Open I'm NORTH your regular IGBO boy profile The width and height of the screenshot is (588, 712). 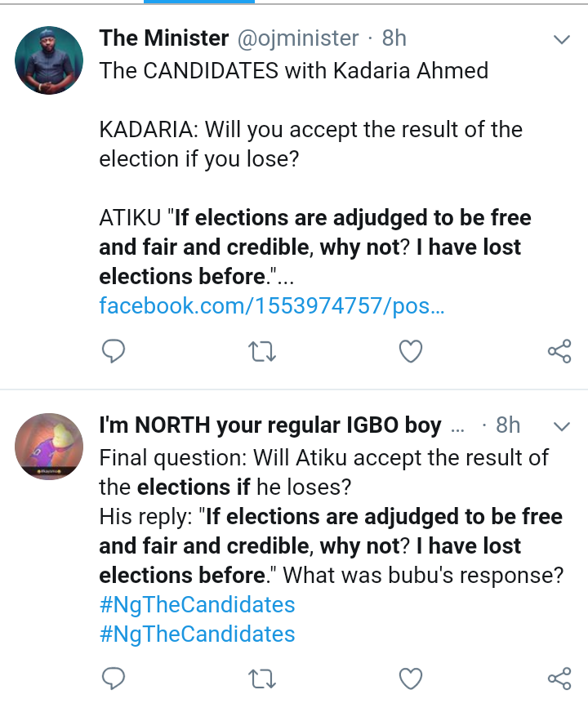pyautogui.click(x=269, y=425)
